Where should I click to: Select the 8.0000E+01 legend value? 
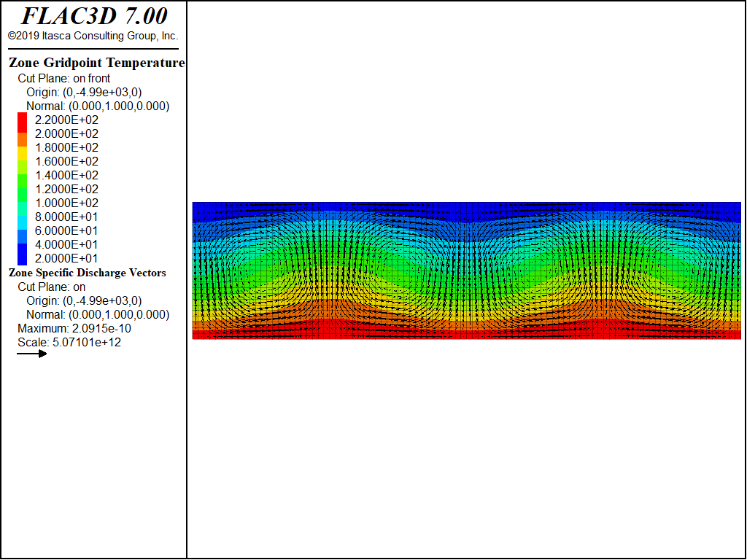(66, 217)
